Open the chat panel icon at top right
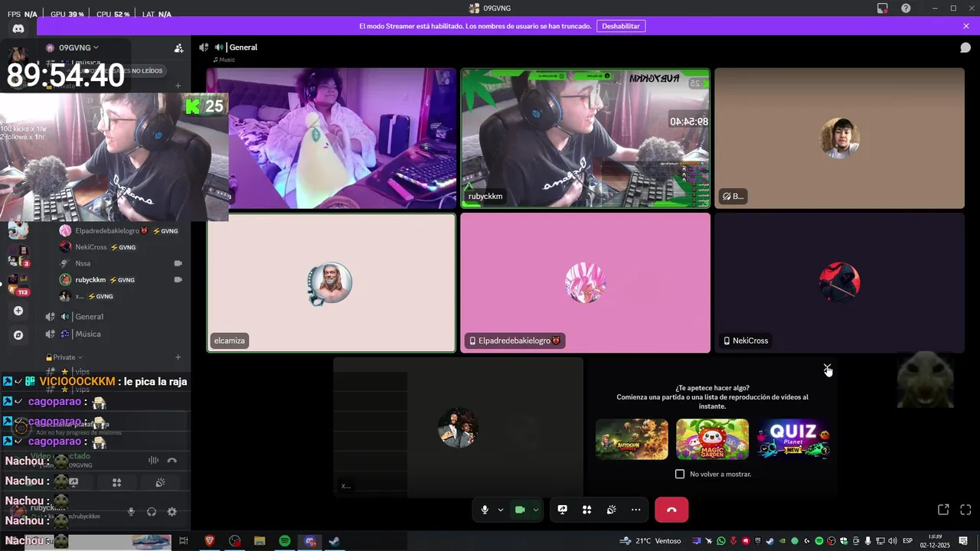The width and height of the screenshot is (980, 551). pos(965,47)
